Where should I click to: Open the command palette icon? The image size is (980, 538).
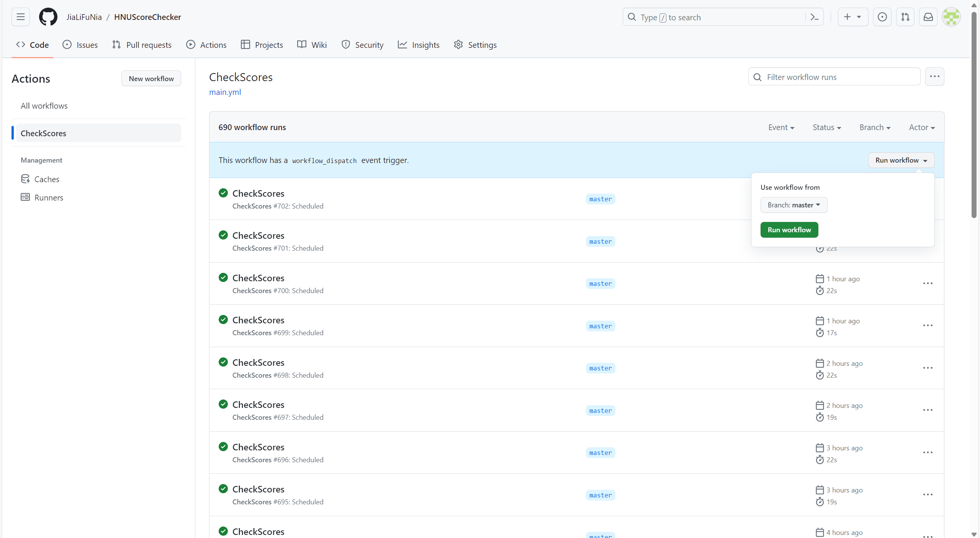click(x=815, y=17)
